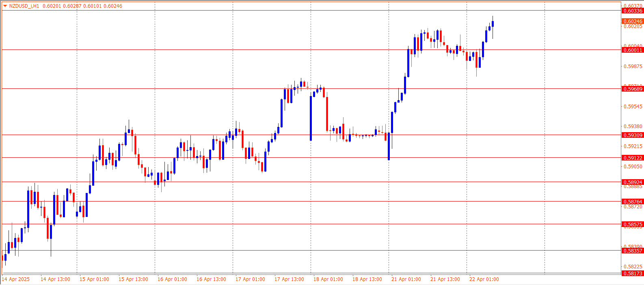Click the 0.59050 price scale value
644x285 pixels.
pyautogui.click(x=633, y=167)
